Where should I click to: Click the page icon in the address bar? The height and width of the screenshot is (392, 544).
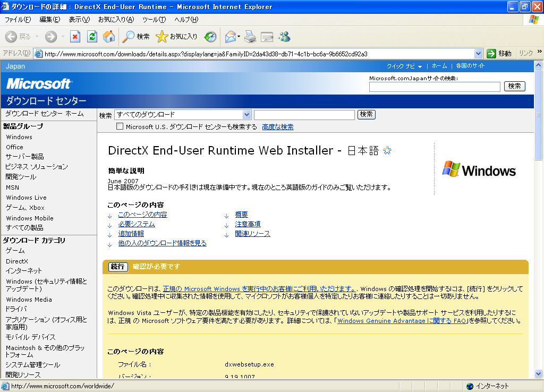38,54
